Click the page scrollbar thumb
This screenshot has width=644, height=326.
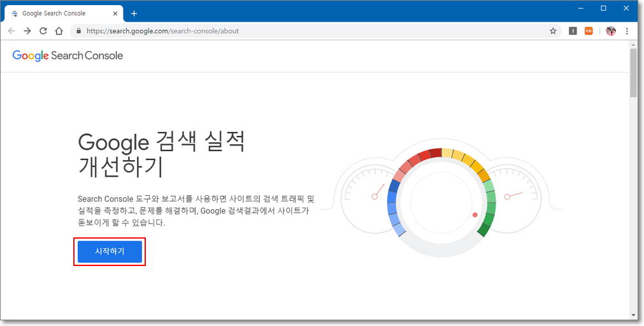[634, 72]
